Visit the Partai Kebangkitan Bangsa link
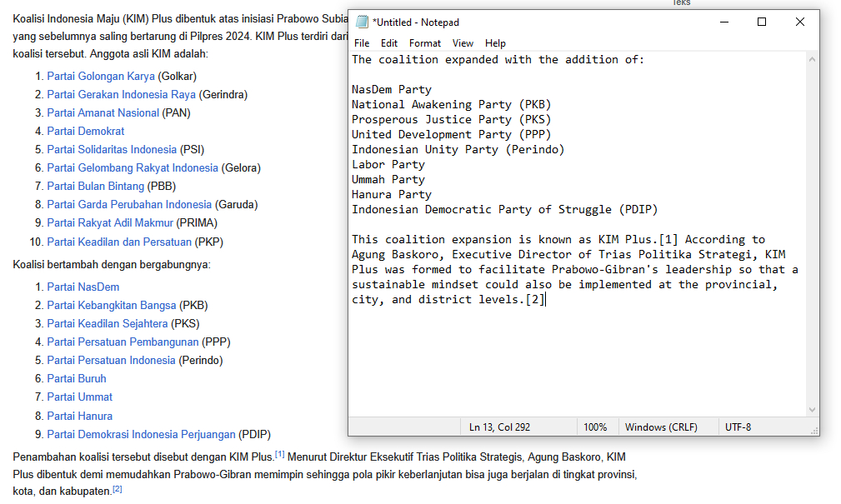The height and width of the screenshot is (504, 841). tap(111, 305)
